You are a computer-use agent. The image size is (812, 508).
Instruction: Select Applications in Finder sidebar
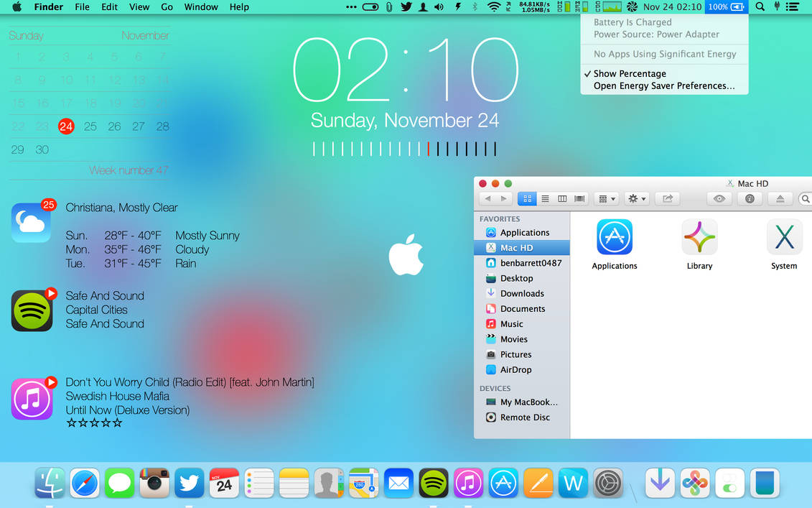point(521,233)
